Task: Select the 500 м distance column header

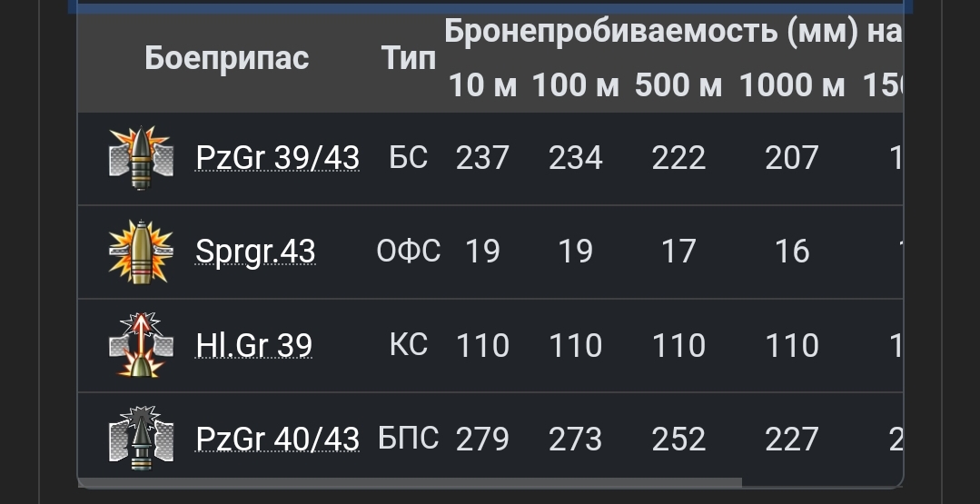Action: pos(678,86)
